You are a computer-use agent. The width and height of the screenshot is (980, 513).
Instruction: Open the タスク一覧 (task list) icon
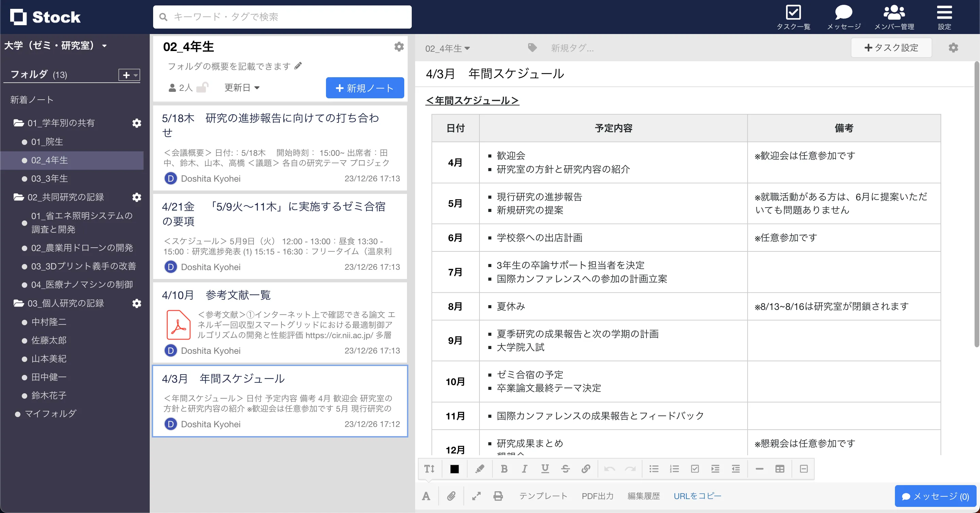pos(794,13)
